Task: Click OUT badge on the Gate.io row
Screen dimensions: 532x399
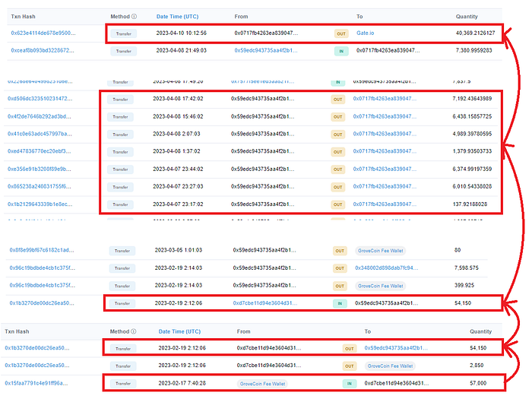Action: click(x=341, y=33)
